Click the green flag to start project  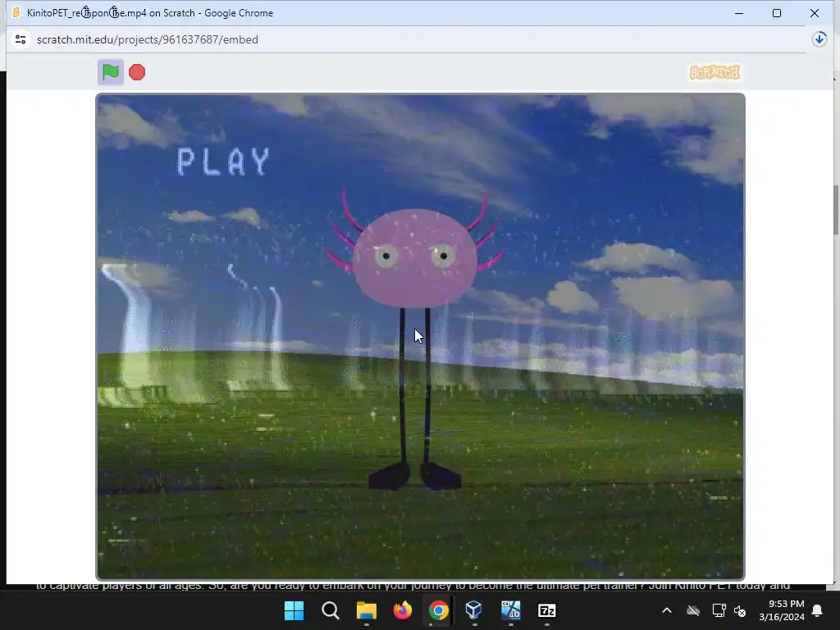point(111,72)
